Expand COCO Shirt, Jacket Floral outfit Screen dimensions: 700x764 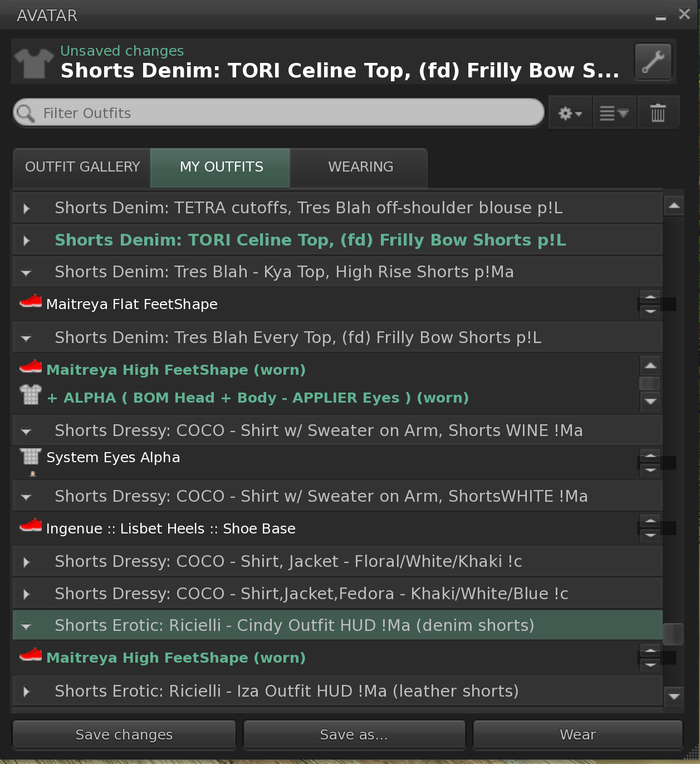pyautogui.click(x=26, y=562)
